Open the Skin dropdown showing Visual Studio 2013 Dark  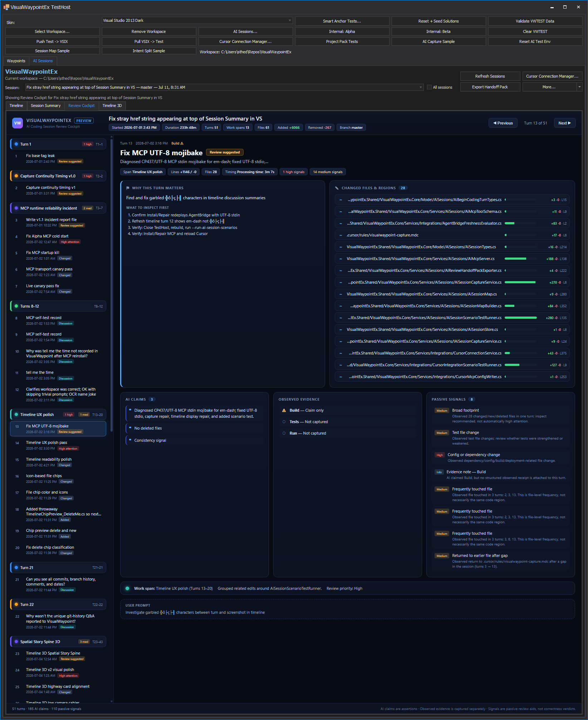pos(197,21)
